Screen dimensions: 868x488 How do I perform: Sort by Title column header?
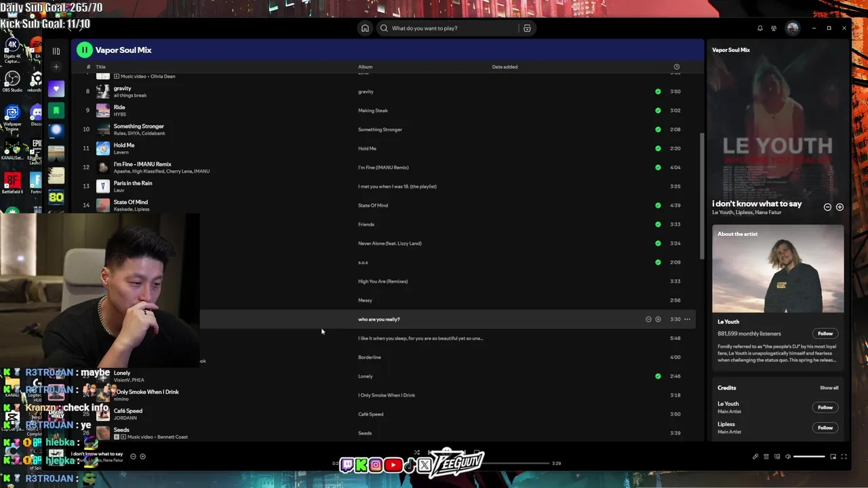[x=100, y=67]
